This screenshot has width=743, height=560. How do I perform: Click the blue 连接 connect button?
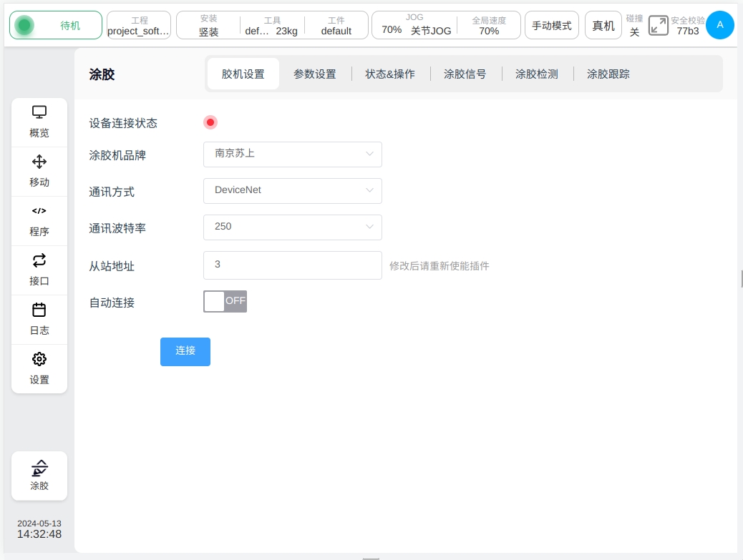coord(185,351)
